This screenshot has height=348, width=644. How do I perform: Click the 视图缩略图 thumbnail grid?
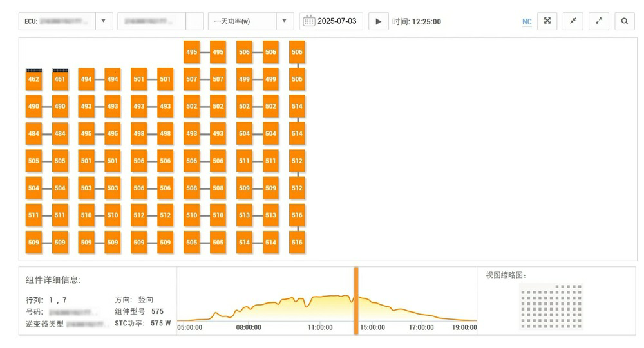coord(551,306)
